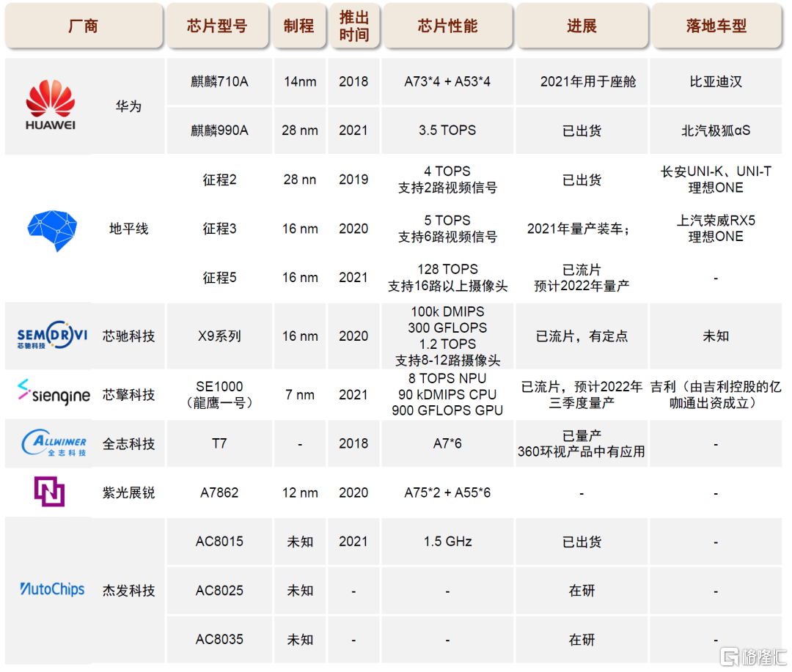Select the 厂商 column header
Viewport: 792px width, 672px height.
83,26
